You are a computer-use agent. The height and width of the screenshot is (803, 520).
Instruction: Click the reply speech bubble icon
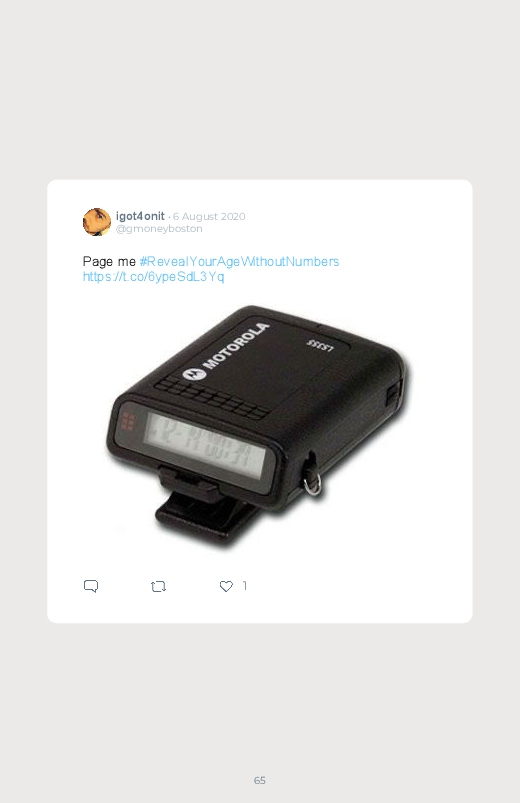[91, 586]
